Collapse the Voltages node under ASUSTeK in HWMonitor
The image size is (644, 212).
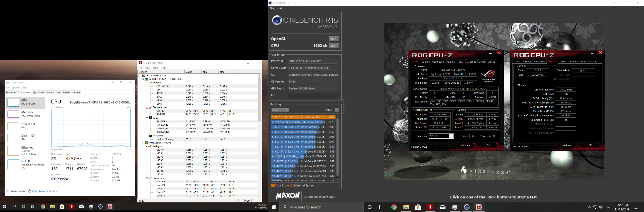[x=147, y=83]
